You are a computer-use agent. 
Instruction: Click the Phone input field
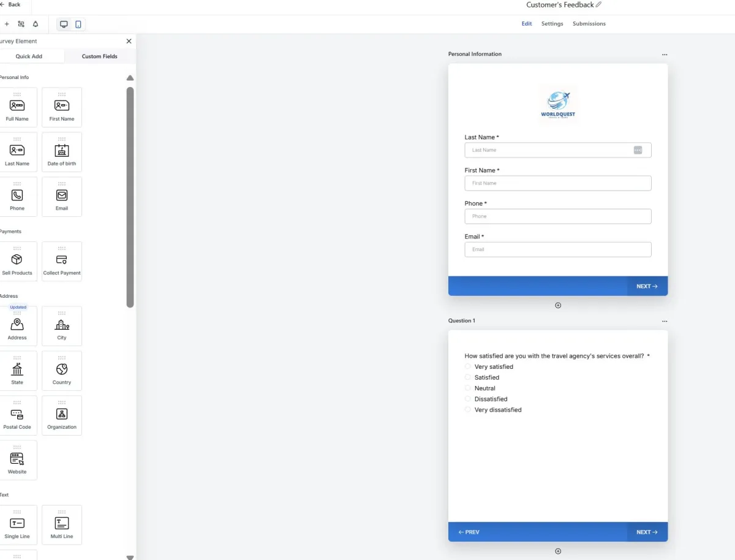point(558,216)
